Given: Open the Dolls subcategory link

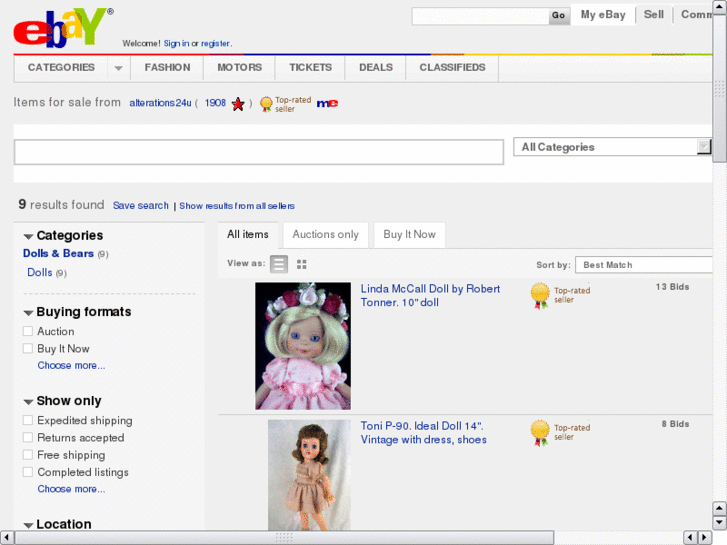Looking at the screenshot, I should [40, 273].
